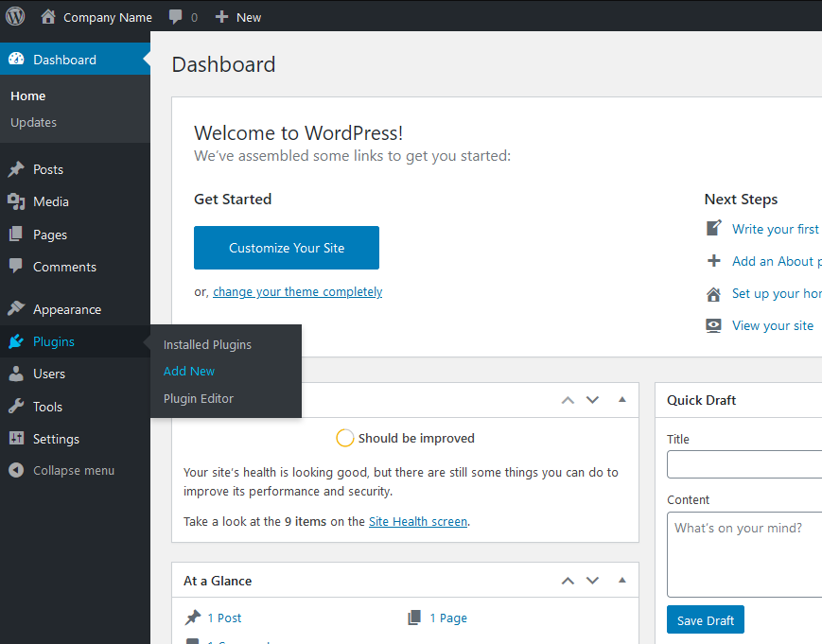
Task: Open the Media menu label
Action: point(51,201)
